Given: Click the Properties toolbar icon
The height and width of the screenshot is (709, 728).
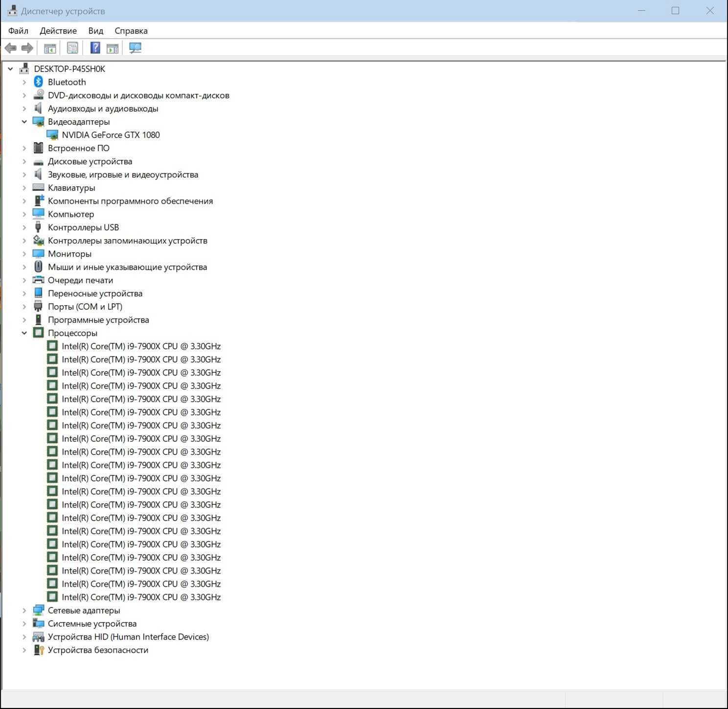Looking at the screenshot, I should click(72, 48).
